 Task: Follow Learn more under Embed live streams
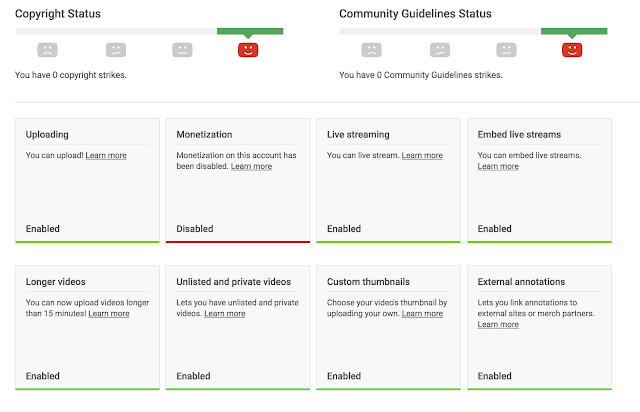498,167
